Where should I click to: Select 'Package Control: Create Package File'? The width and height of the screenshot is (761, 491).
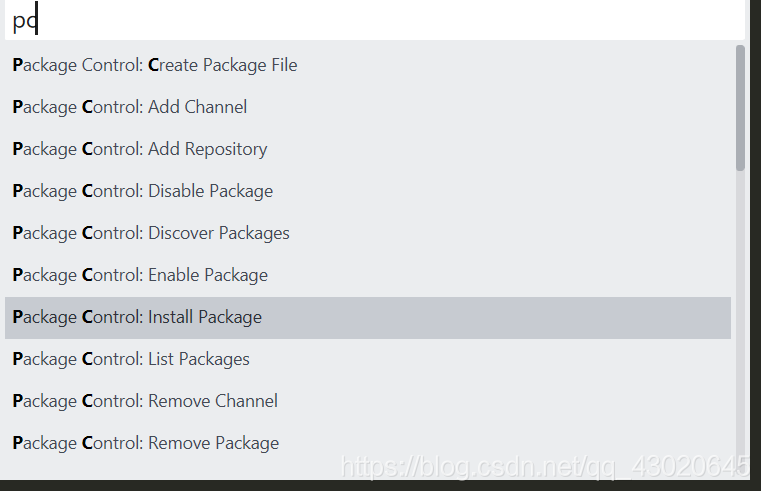[x=368, y=65]
